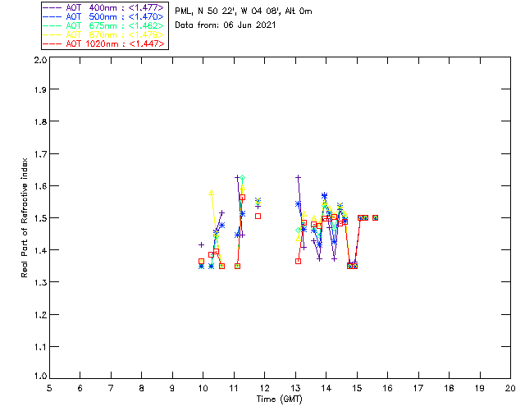Screen dimensions: 525x420
Task: Click the x-axis label 11
Action: click(234, 388)
